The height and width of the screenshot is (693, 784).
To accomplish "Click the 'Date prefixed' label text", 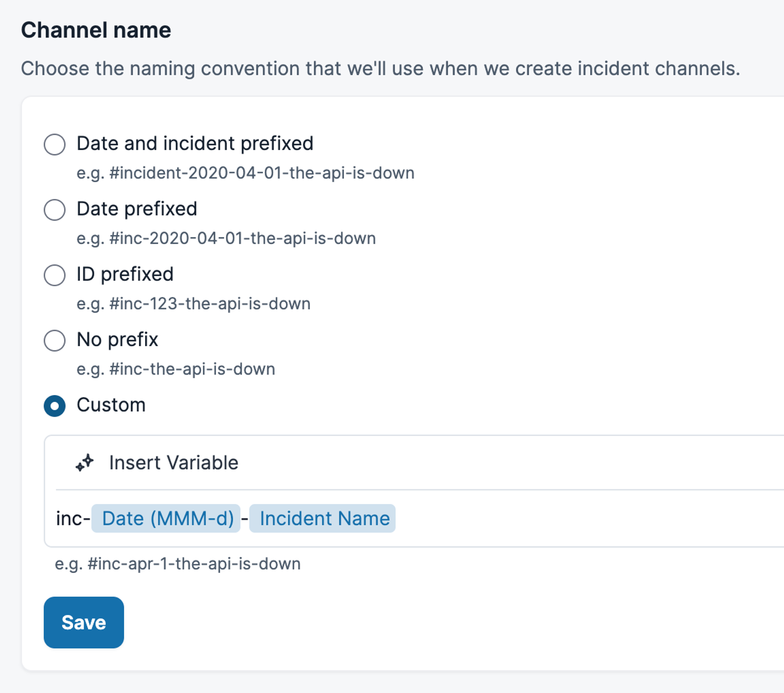I will [x=137, y=209].
